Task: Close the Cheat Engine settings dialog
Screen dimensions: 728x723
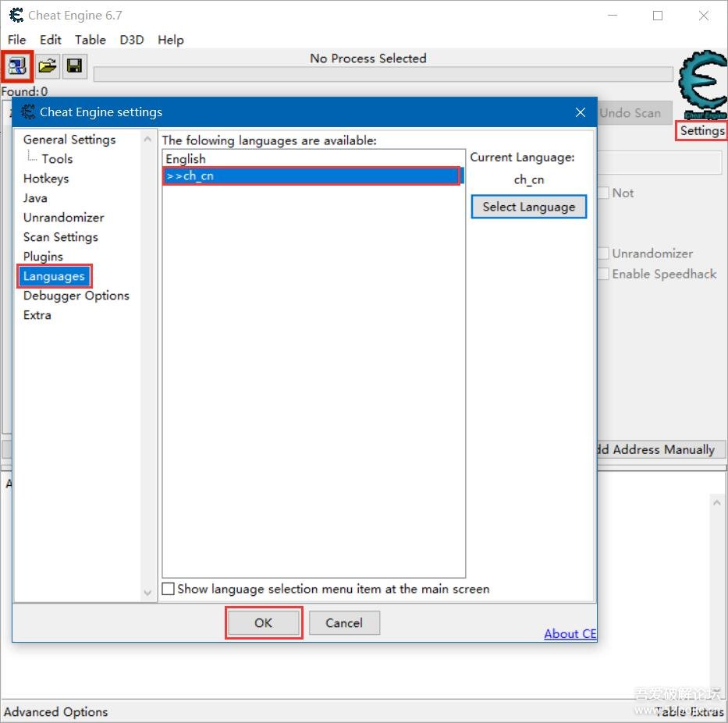Action: tap(581, 112)
